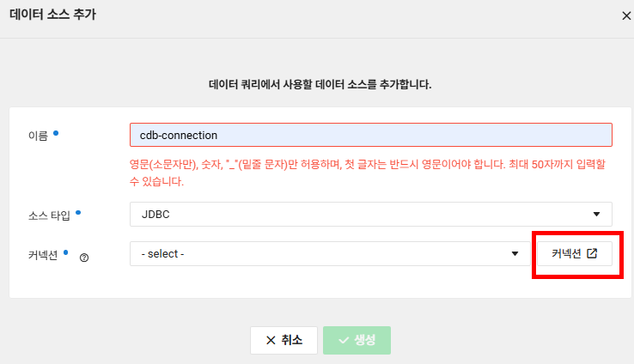Open the 소스 타입 JDBC dropdown
This screenshot has height=364, width=634.
(x=371, y=214)
